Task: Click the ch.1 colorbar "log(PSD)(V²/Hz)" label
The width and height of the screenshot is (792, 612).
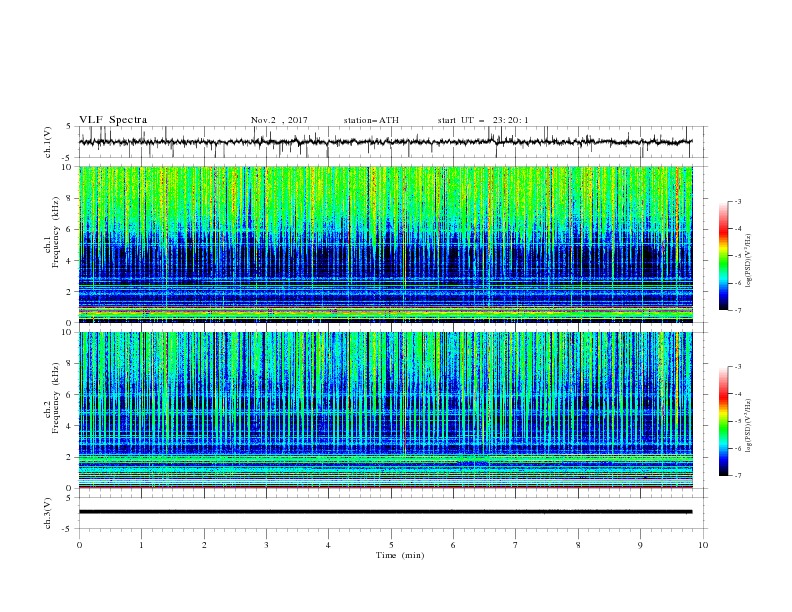Action: [x=748, y=261]
